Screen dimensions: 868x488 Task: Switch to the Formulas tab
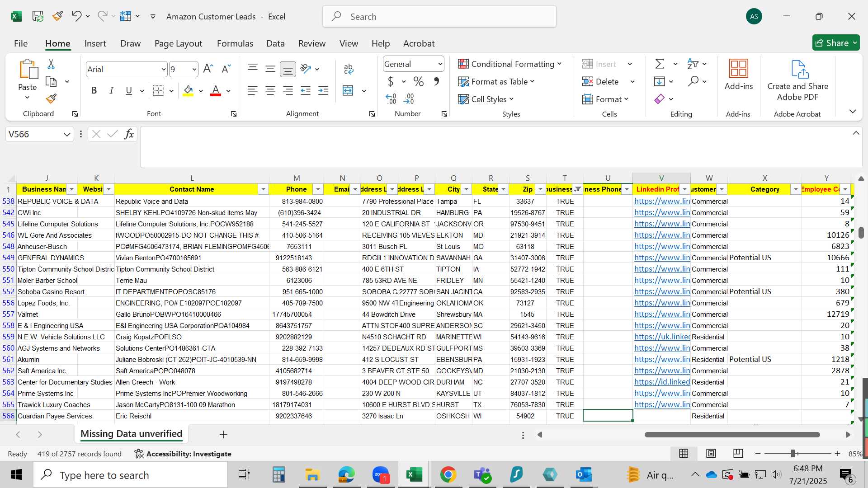tap(235, 43)
